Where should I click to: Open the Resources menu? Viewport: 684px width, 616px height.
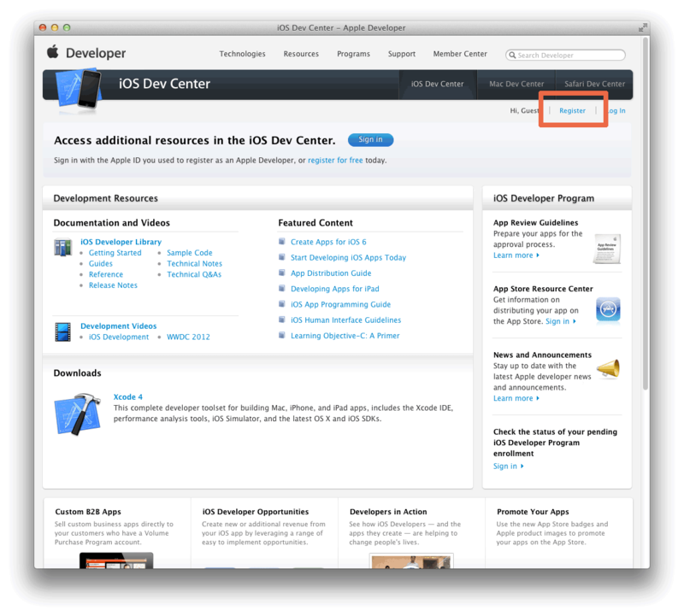301,54
